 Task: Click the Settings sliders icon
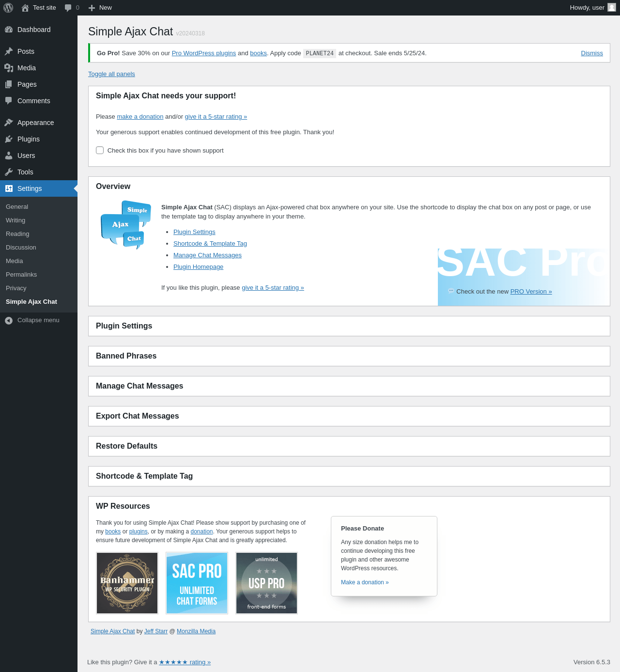pos(9,188)
